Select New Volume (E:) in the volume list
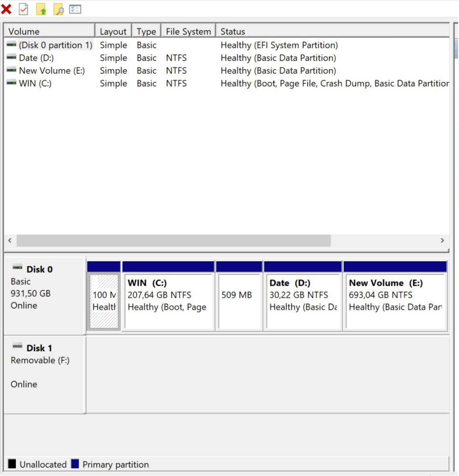459x476 pixels. click(x=48, y=71)
